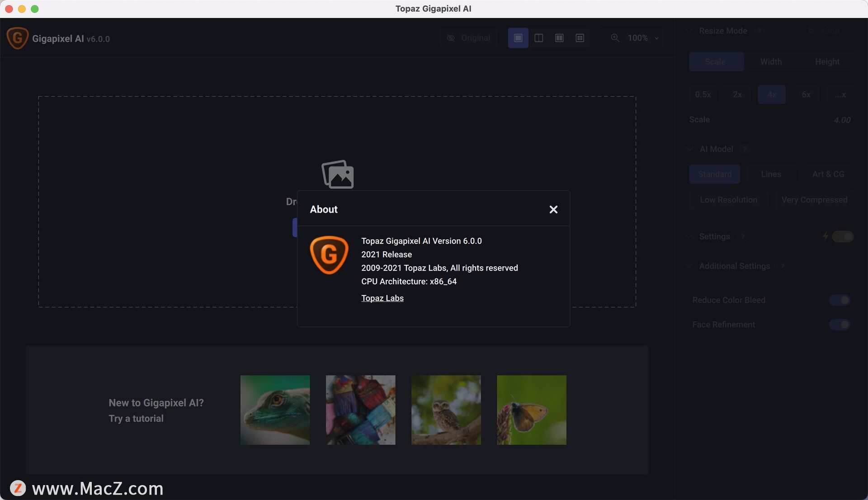Select the Width resize tab
The width and height of the screenshot is (868, 500).
click(x=771, y=61)
